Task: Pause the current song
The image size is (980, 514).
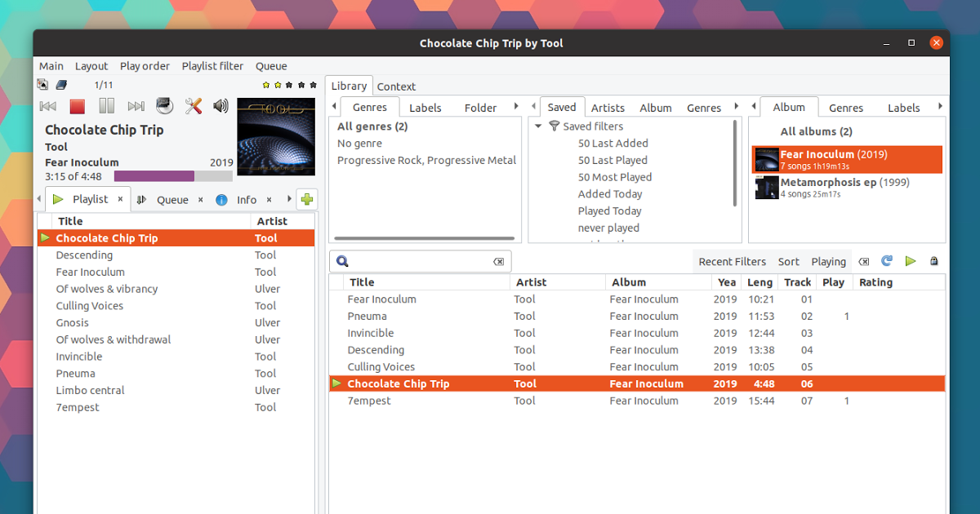Action: (106, 106)
